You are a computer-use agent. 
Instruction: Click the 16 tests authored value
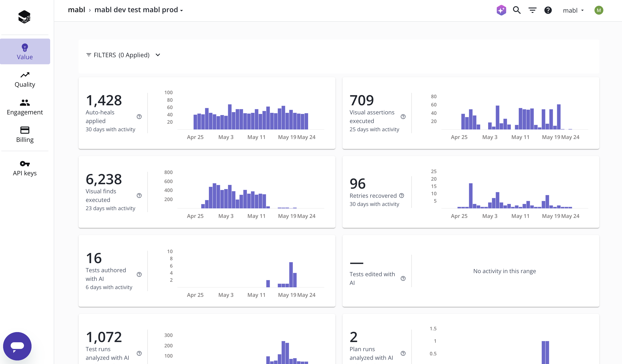94,258
